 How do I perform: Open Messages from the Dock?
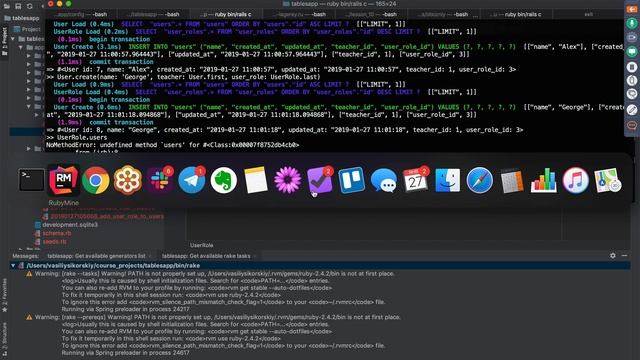[x=384, y=180]
